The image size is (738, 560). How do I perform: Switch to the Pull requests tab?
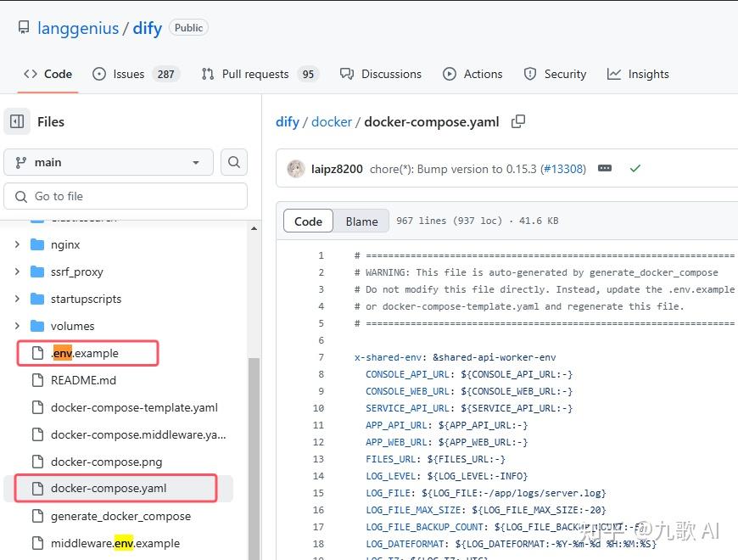(x=255, y=74)
